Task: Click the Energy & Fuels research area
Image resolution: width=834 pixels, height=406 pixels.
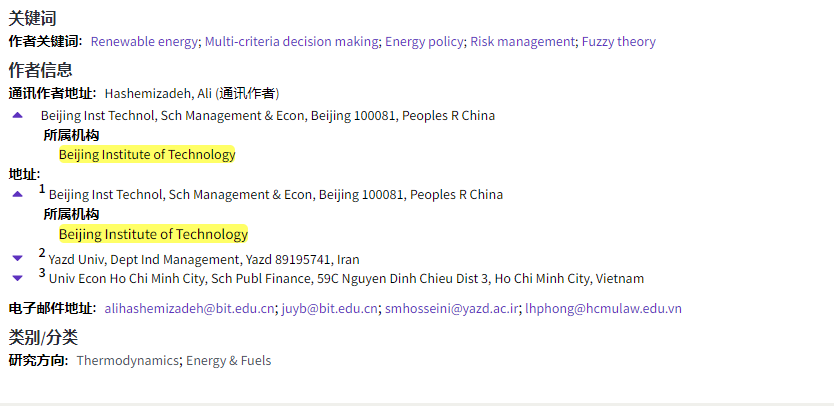Action: [x=228, y=360]
